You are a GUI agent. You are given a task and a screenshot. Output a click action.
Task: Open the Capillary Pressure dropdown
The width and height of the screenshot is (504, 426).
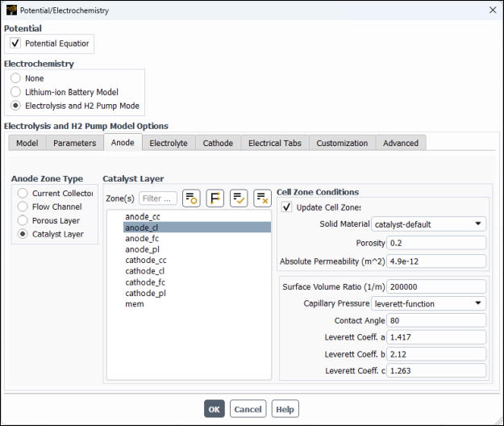click(428, 303)
